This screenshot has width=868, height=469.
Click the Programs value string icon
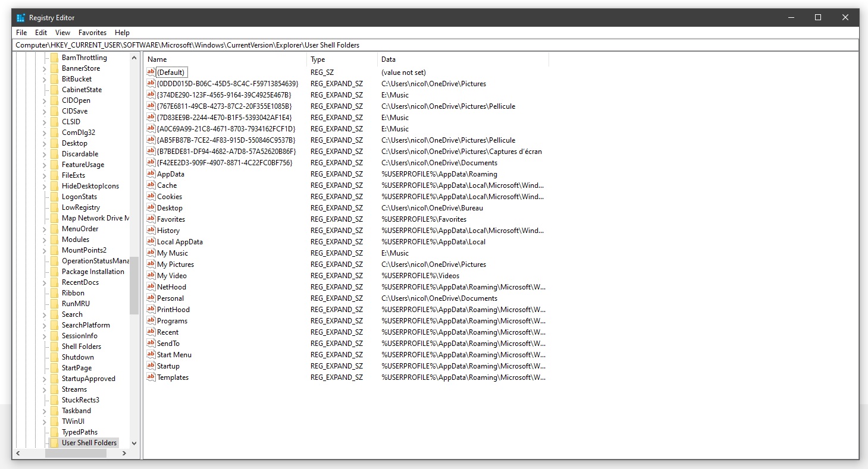[151, 321]
